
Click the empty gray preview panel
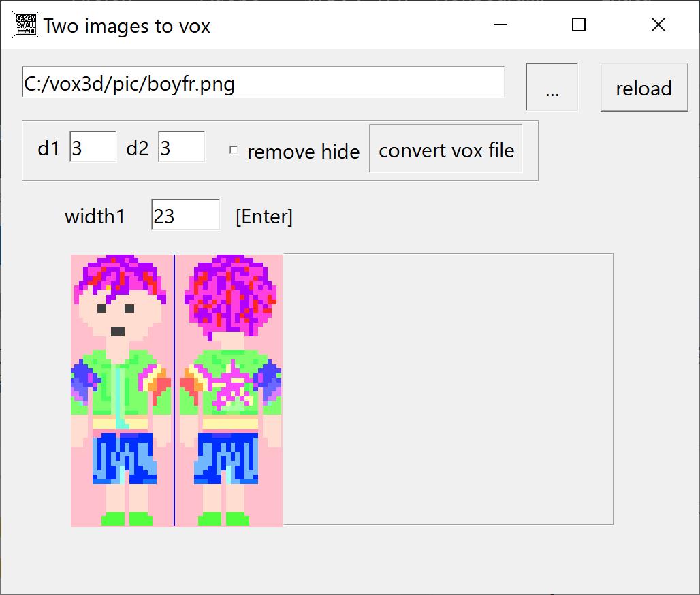[x=448, y=389]
